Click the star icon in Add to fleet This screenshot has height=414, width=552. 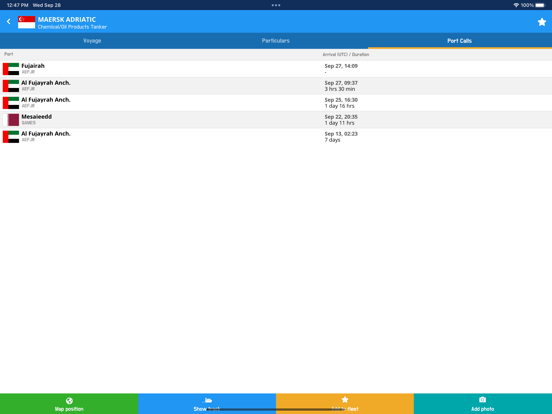click(x=345, y=400)
